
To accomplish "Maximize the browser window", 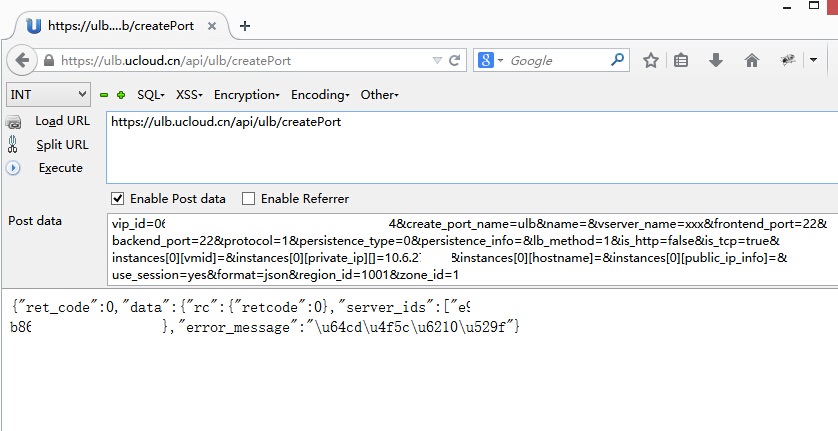I will (814, 6).
